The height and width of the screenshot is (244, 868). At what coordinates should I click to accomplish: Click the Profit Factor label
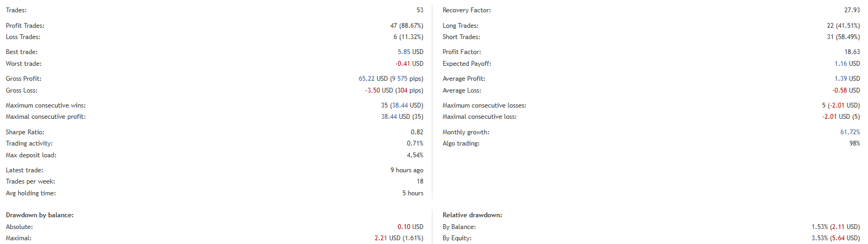tap(461, 52)
